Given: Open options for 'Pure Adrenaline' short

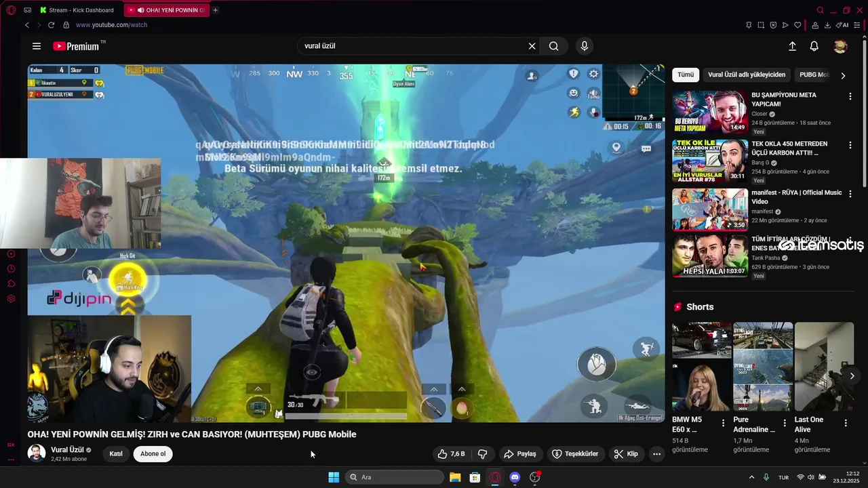Looking at the screenshot, I should coord(785,423).
